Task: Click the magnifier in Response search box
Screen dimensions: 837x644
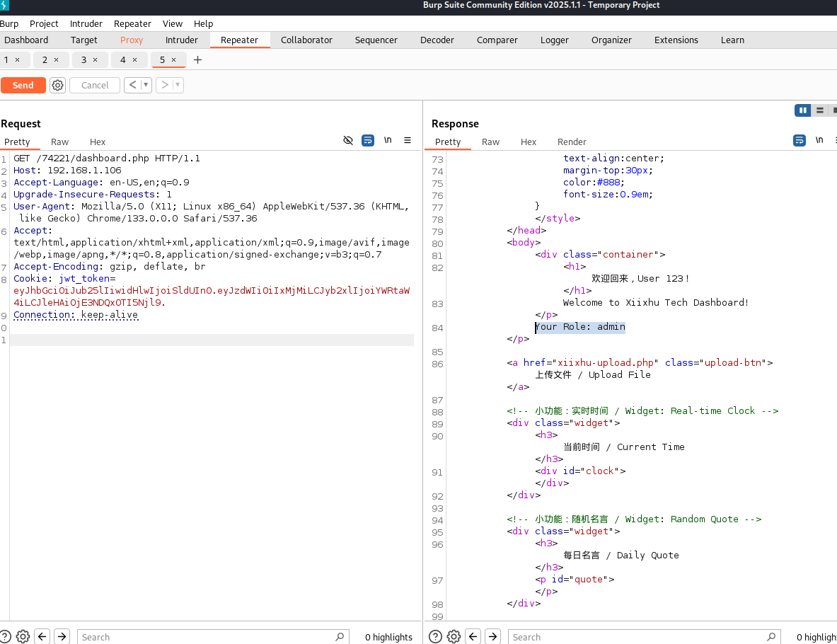Action: [770, 636]
